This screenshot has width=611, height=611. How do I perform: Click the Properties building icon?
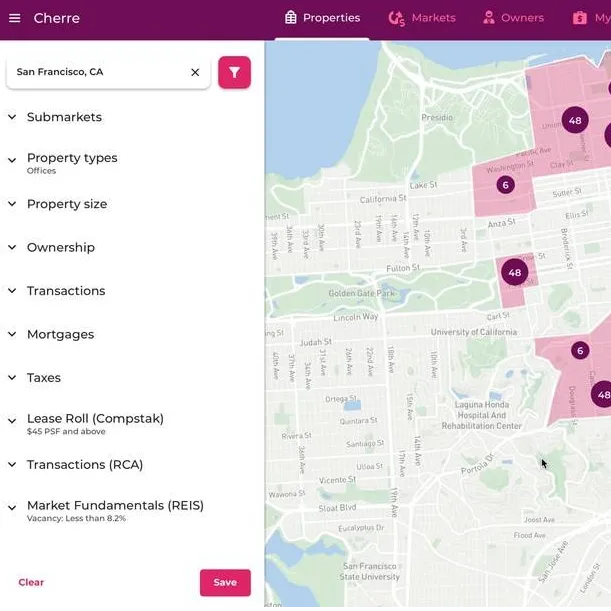point(291,18)
